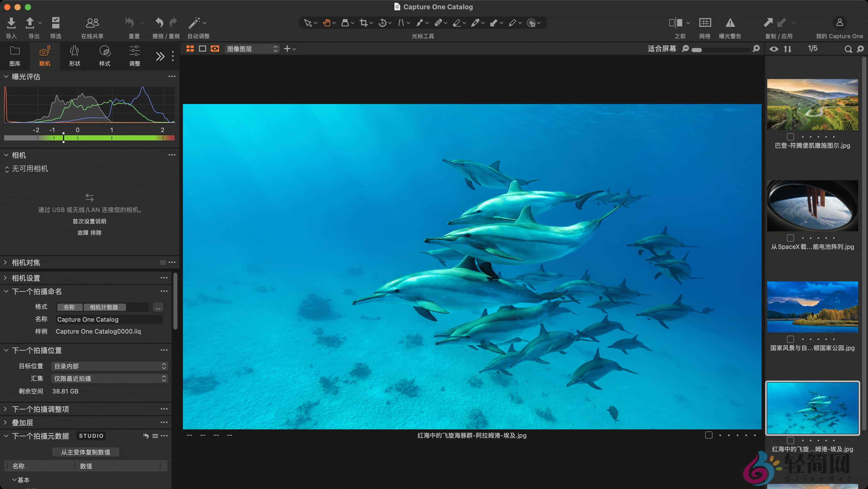Image resolution: width=868 pixels, height=489 pixels.
Task: Open the 网格 (grid) overlay tool
Action: pyautogui.click(x=705, y=23)
